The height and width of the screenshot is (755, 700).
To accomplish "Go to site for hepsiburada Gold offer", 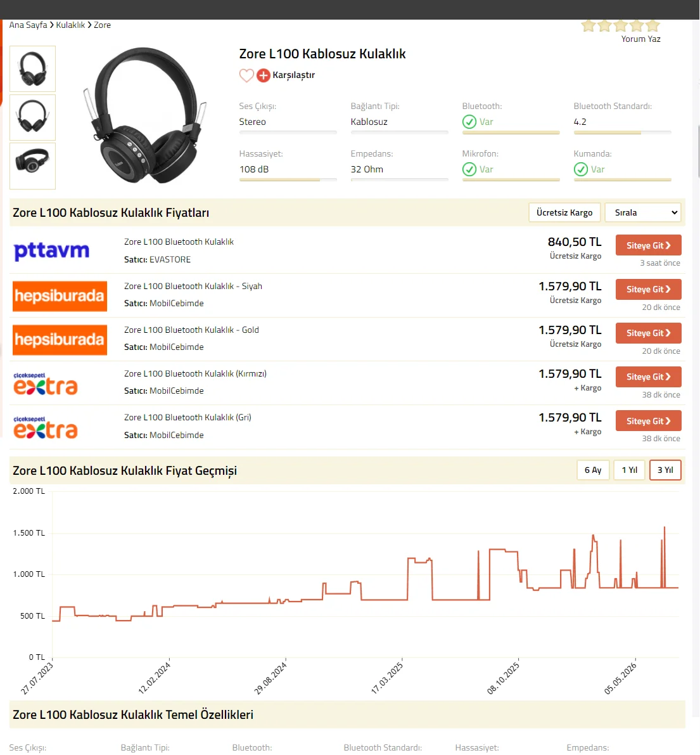I will point(649,333).
